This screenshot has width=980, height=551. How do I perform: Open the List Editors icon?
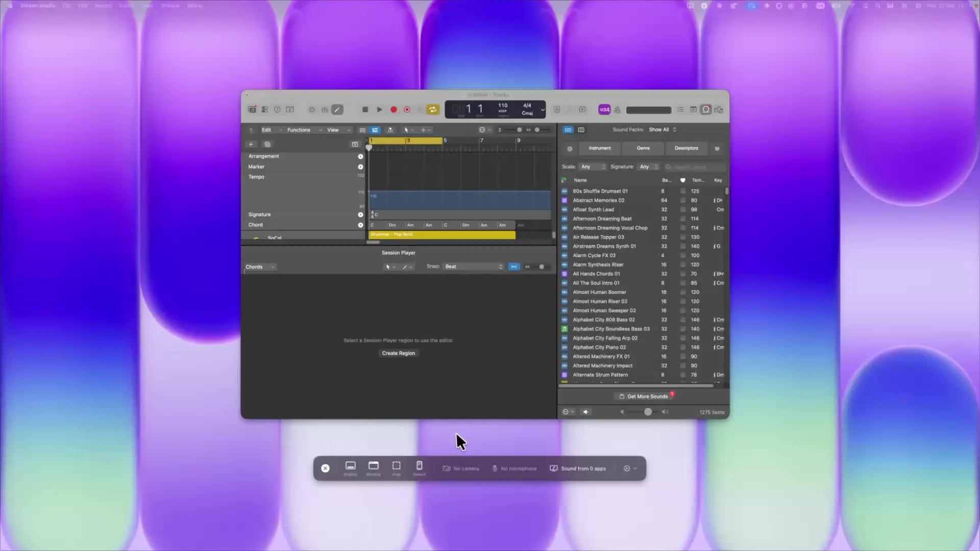coord(680,109)
